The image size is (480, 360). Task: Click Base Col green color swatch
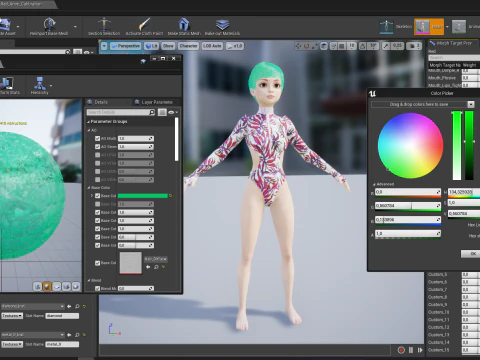coord(143,196)
